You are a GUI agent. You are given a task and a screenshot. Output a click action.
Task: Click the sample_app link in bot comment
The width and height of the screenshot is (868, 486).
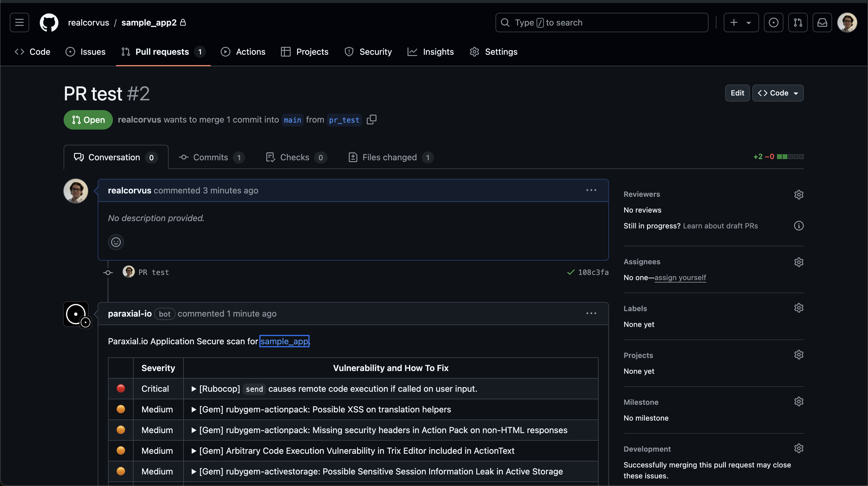pos(284,341)
